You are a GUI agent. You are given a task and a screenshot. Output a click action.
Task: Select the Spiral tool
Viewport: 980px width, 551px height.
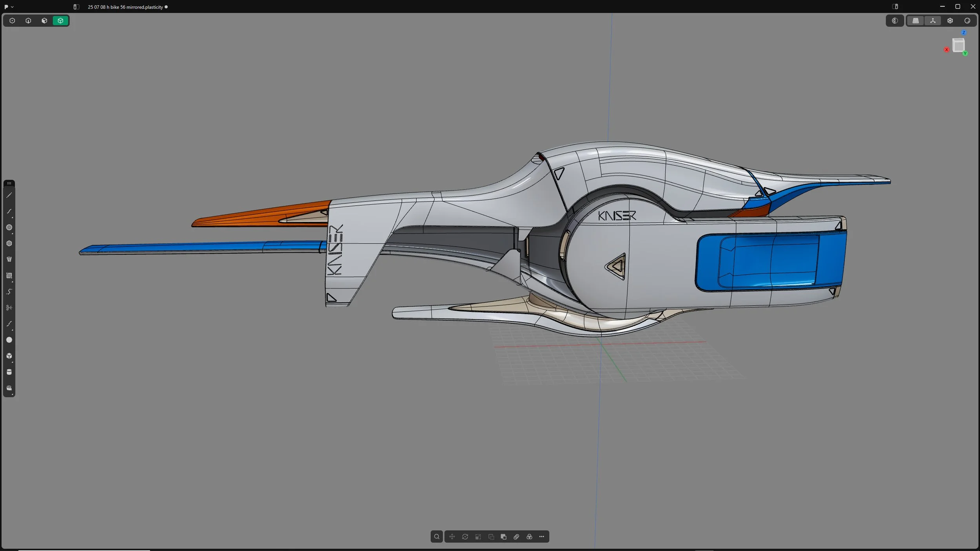(9, 259)
